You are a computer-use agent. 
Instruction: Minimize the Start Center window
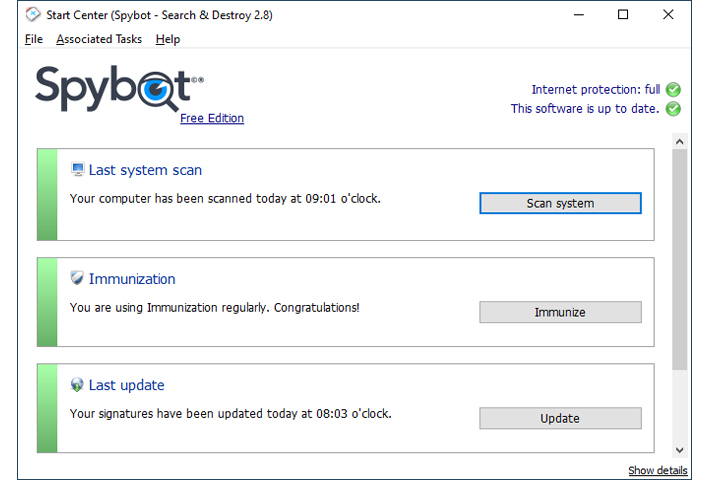pos(579,15)
